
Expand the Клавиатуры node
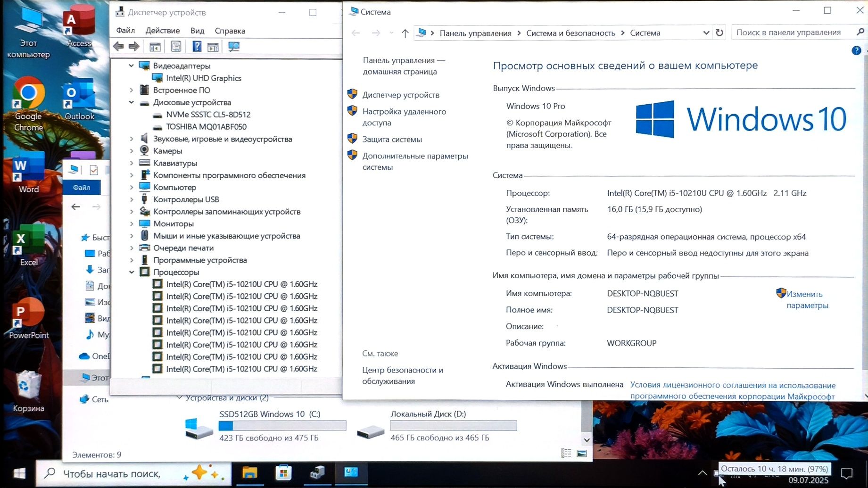click(x=132, y=163)
